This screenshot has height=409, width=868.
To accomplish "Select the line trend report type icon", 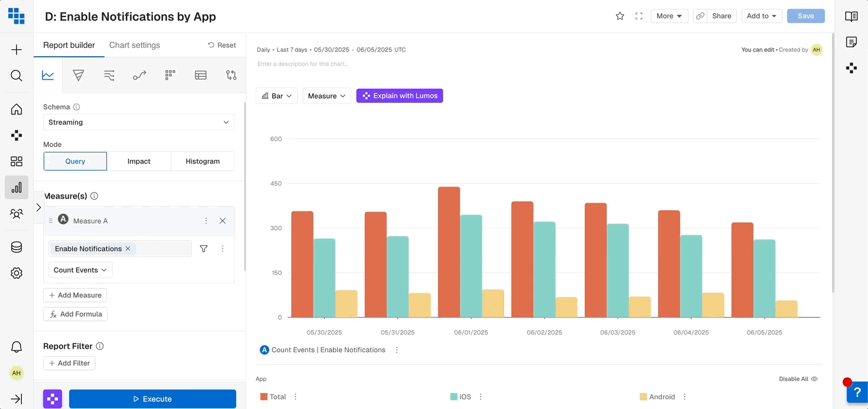I will point(48,75).
